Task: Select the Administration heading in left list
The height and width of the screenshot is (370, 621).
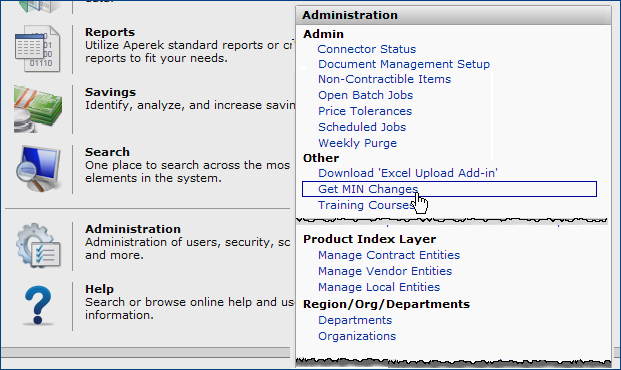Action: [x=133, y=229]
